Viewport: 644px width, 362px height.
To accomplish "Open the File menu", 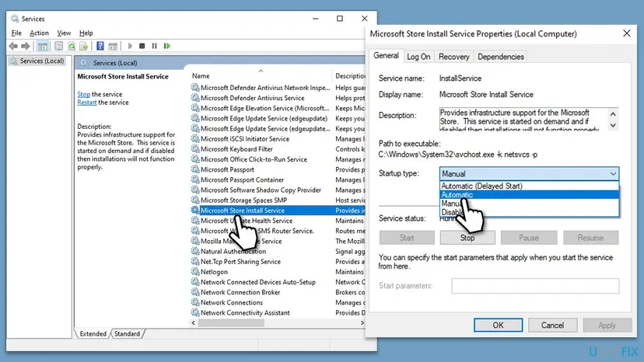I will (16, 33).
